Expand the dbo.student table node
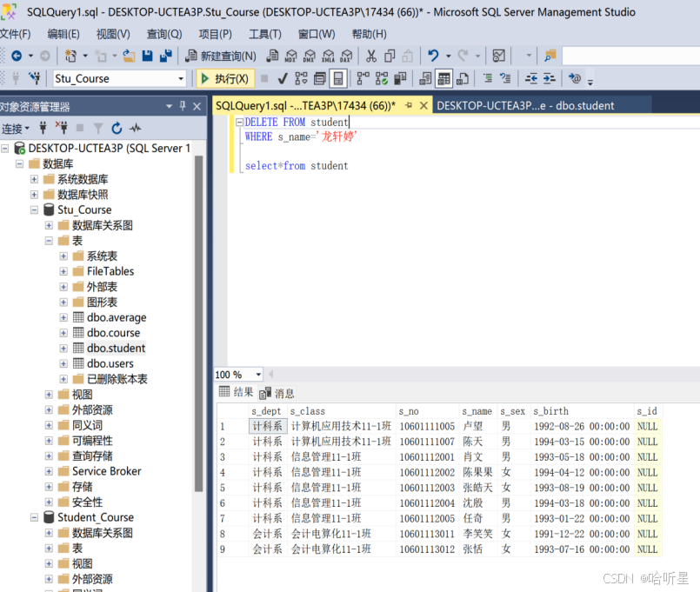The width and height of the screenshot is (700, 592). click(63, 349)
